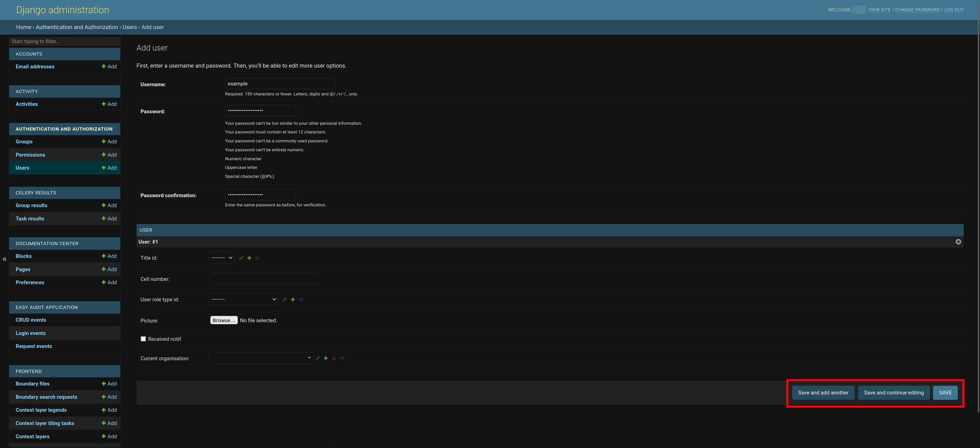The height and width of the screenshot is (448, 980).
Task: Collapse the sidebar with the double chevron
Action: tap(5, 259)
